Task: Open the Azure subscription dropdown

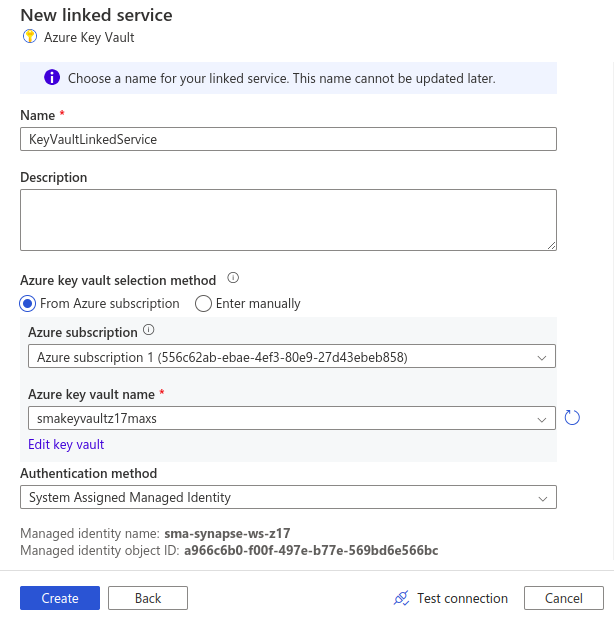Action: tap(288, 357)
